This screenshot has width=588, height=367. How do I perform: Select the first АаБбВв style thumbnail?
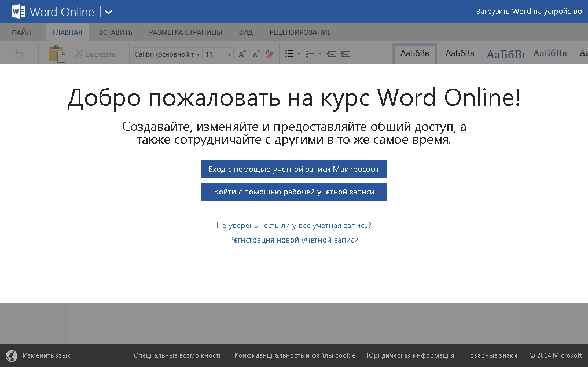click(415, 53)
